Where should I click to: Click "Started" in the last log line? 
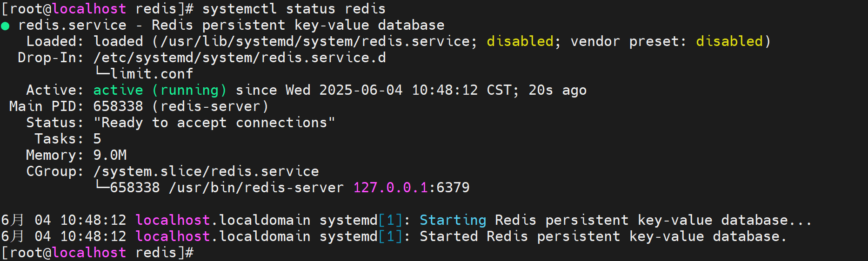(449, 236)
